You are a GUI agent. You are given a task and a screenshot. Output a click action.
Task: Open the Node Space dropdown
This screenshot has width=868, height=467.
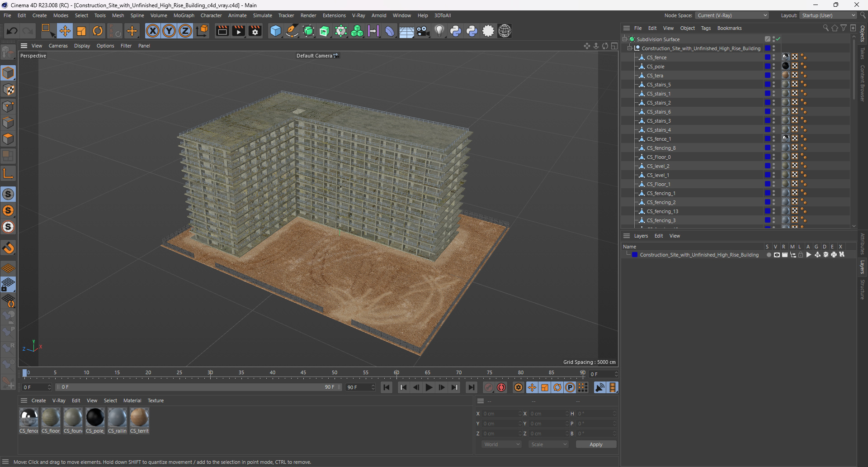click(732, 15)
